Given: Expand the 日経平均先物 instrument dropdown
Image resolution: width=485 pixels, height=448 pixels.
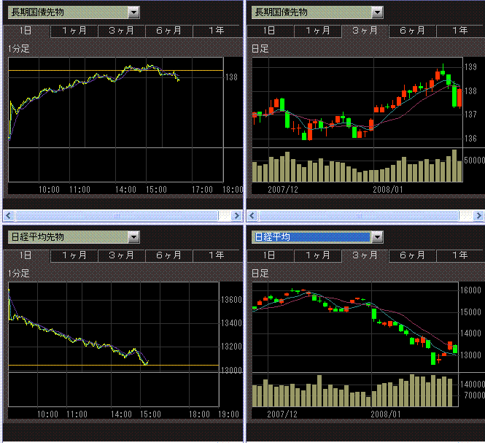Looking at the screenshot, I should 133,237.
